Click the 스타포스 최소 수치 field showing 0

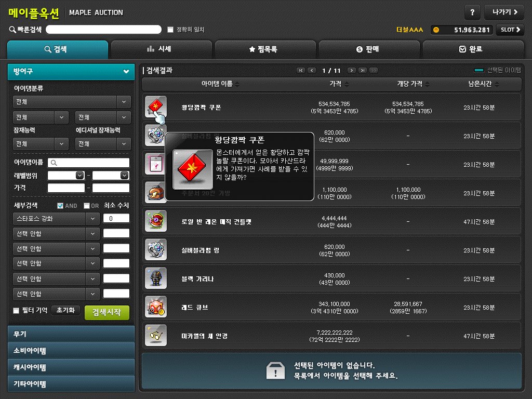pos(116,219)
